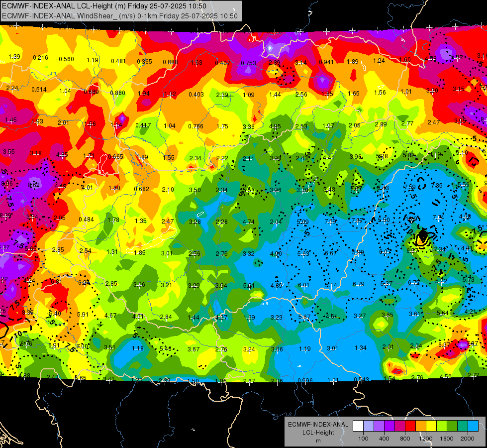Select the yellow legend swatch
Image resolution: width=487 pixels, height=448 pixels.
tap(431, 426)
